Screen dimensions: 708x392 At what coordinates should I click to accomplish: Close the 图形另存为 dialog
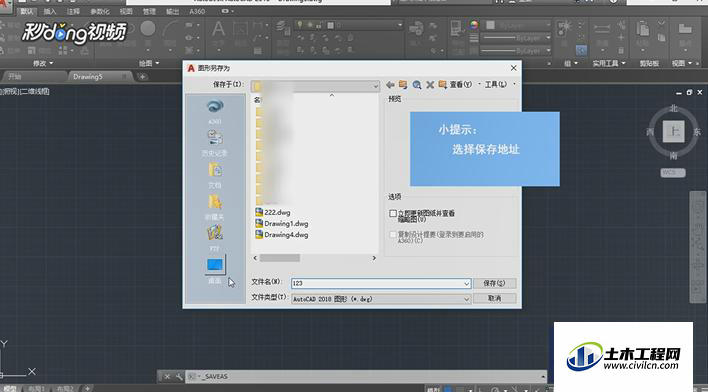pyautogui.click(x=513, y=68)
